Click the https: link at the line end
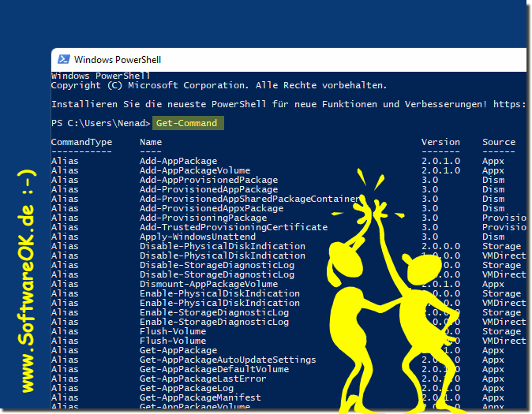The width and height of the screenshot is (532, 414). pyautogui.click(x=510, y=104)
